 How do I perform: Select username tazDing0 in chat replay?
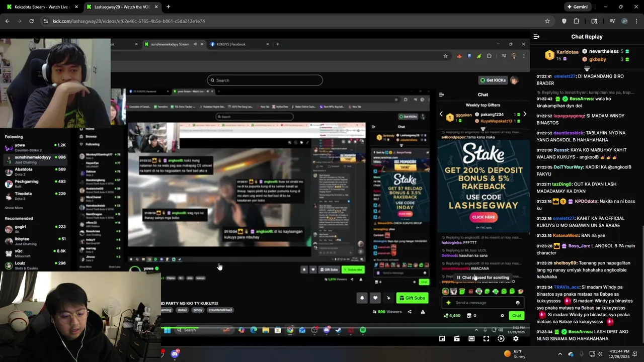click(x=562, y=184)
